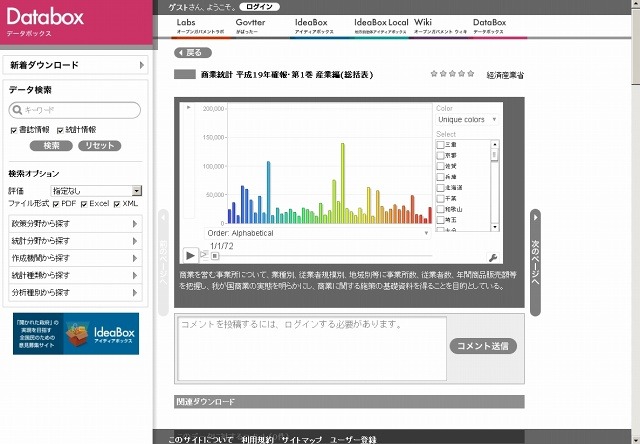Click in the キーワード search field

coord(75,110)
